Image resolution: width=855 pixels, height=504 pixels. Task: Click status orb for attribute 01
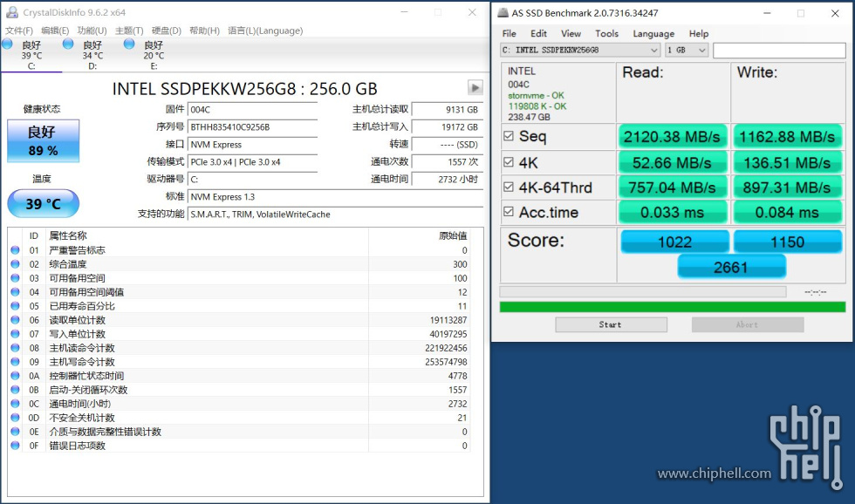(16, 250)
